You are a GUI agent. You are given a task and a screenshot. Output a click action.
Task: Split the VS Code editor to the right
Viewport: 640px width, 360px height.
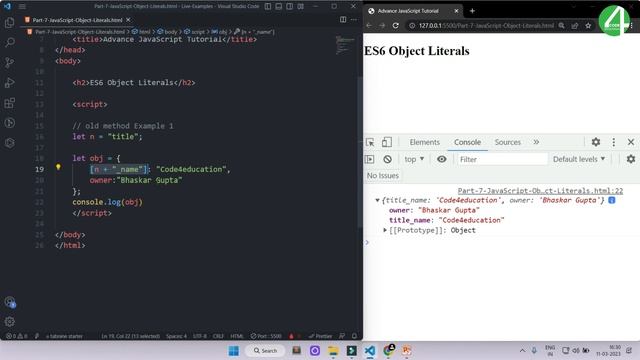point(343,20)
